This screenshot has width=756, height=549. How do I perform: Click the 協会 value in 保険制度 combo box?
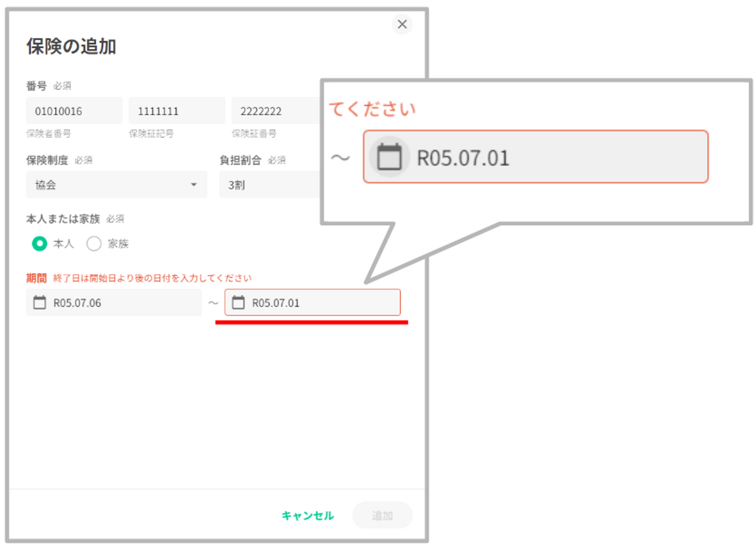click(x=46, y=185)
